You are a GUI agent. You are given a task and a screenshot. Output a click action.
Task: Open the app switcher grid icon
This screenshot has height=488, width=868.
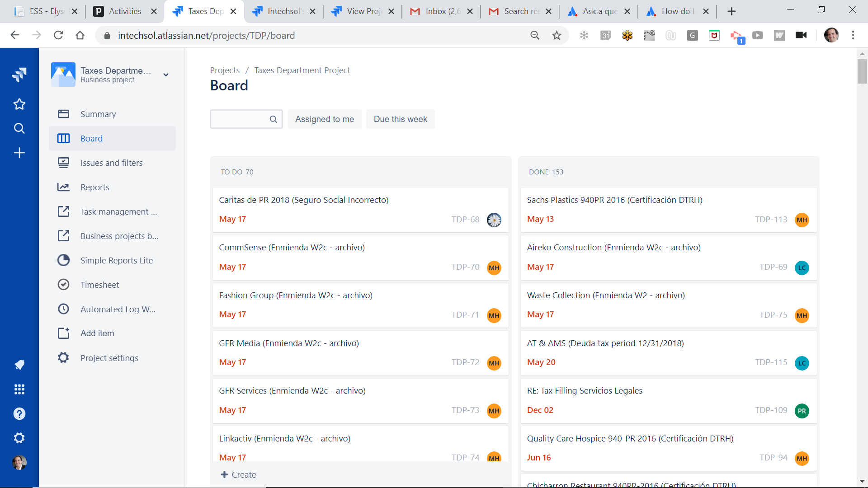coord(19,389)
